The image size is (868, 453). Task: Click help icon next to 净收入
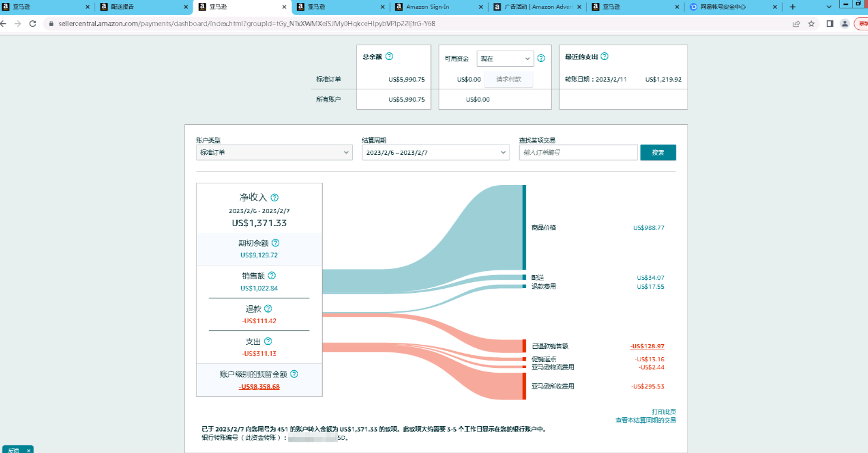(274, 198)
